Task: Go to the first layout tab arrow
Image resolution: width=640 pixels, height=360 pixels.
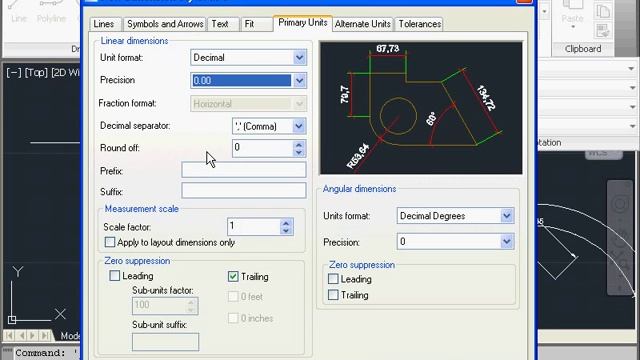Action: pos(9,336)
